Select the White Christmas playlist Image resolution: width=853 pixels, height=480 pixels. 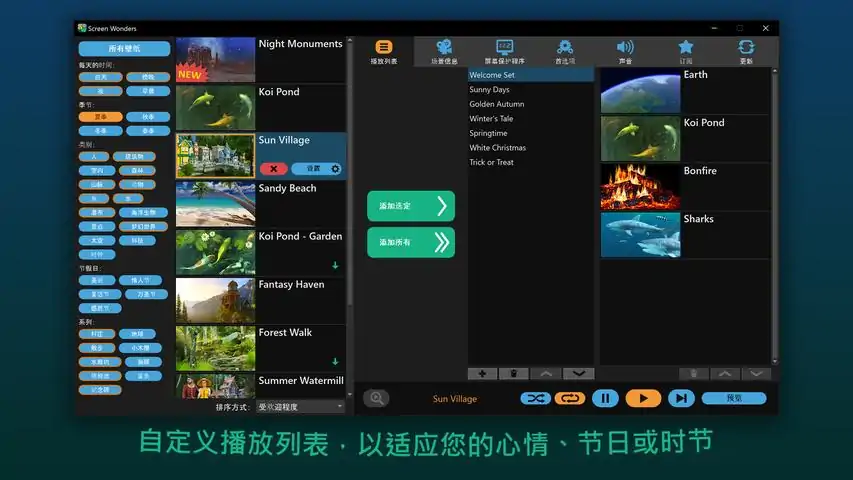tap(530, 147)
